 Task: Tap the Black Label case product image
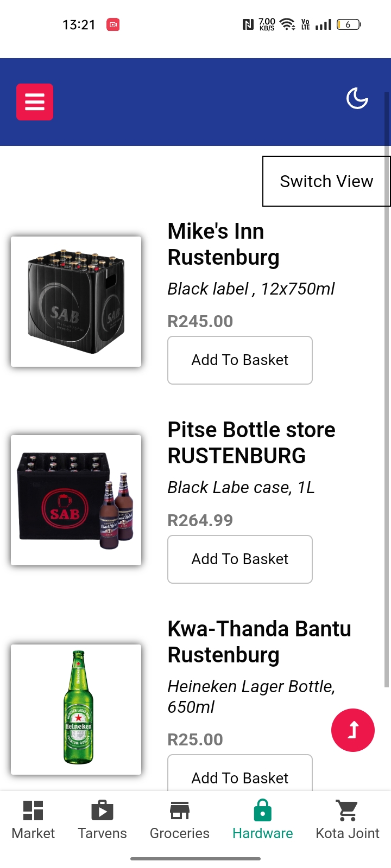pyautogui.click(x=76, y=500)
